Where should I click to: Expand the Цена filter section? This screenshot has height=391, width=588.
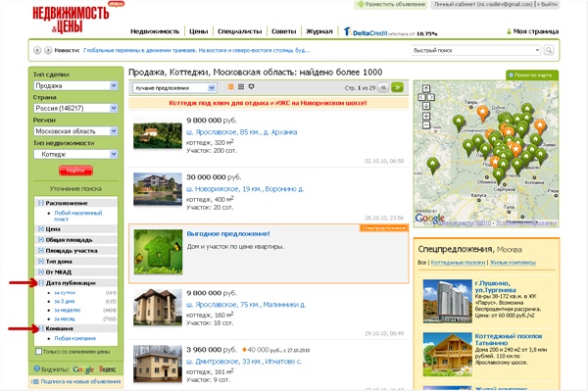click(x=41, y=228)
